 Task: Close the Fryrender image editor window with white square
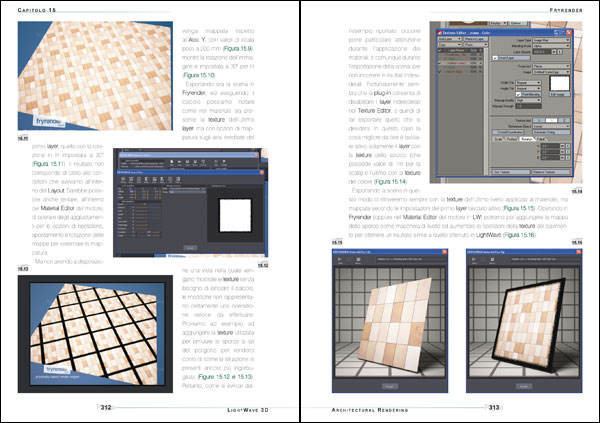pos(262,172)
